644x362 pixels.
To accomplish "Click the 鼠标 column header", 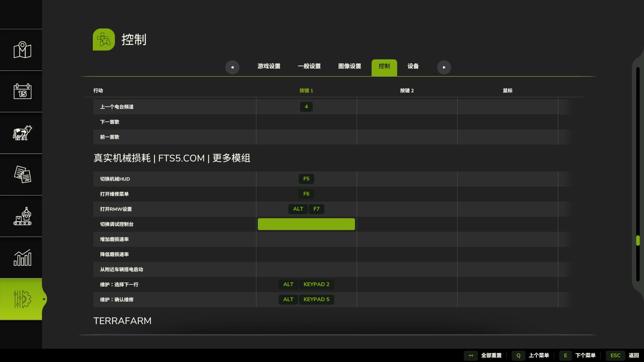I will [x=507, y=90].
